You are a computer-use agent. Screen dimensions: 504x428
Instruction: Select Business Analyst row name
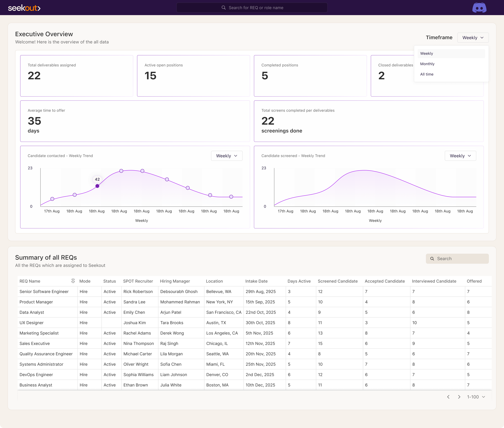coord(36,385)
